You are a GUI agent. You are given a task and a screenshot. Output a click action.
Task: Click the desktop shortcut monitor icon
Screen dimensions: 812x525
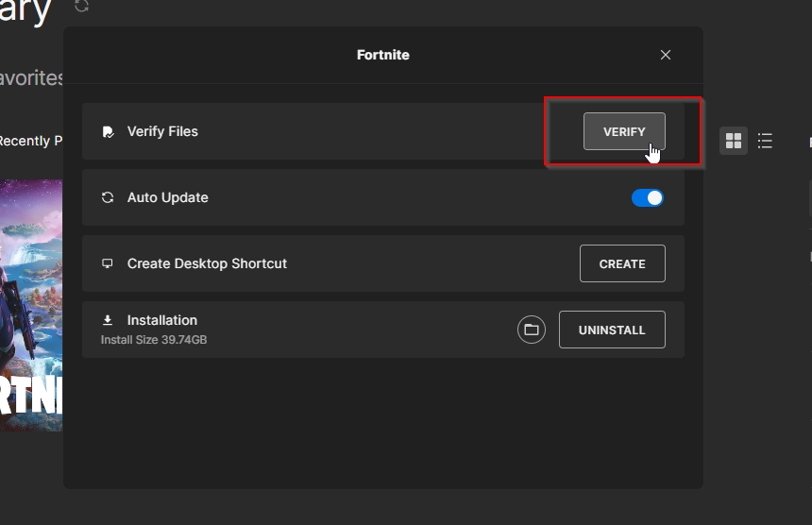point(108,263)
